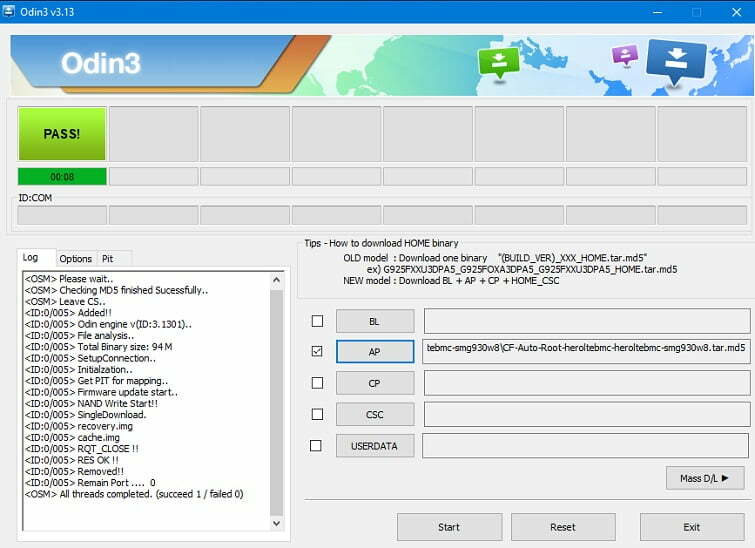Click the CSC file path field
Image resolution: width=755 pixels, height=548 pixels.
click(587, 414)
